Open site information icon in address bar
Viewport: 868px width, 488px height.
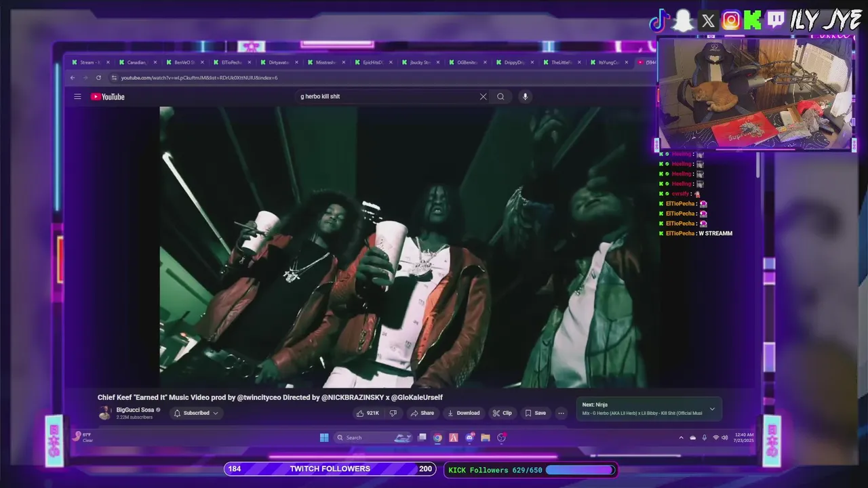[114, 78]
